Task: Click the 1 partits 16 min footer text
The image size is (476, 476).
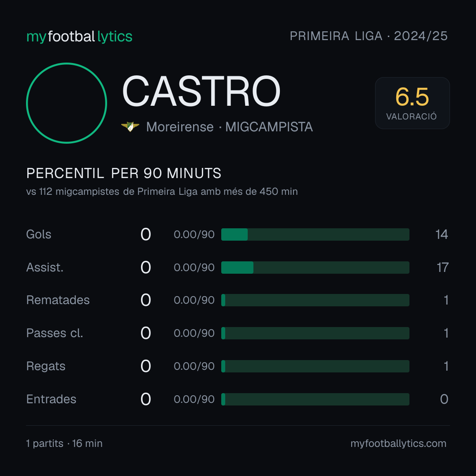Action: click(x=64, y=443)
